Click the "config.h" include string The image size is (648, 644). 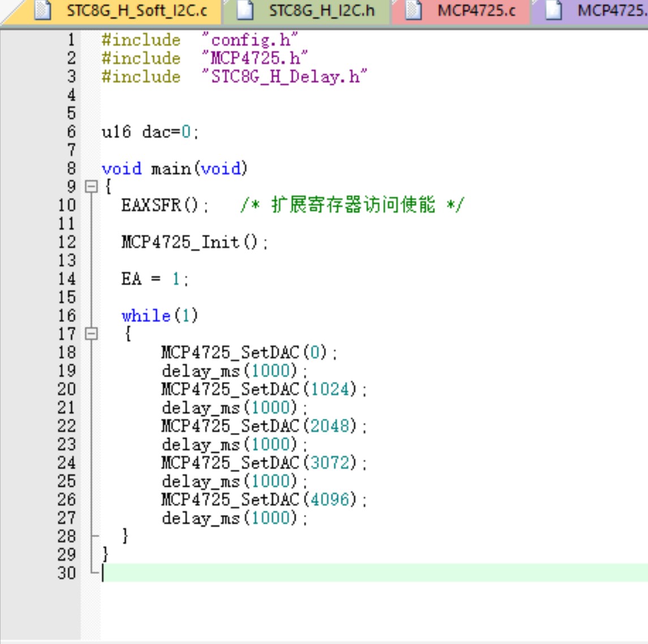coord(250,40)
